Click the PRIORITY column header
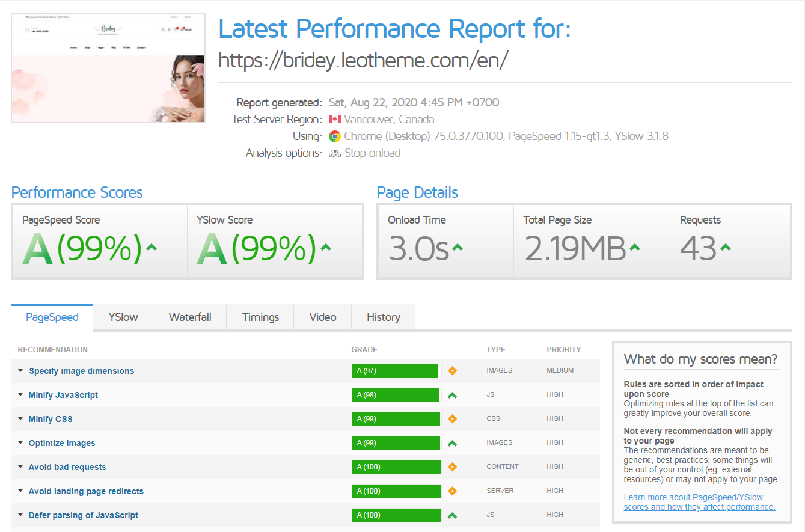805x532 pixels. pos(564,350)
